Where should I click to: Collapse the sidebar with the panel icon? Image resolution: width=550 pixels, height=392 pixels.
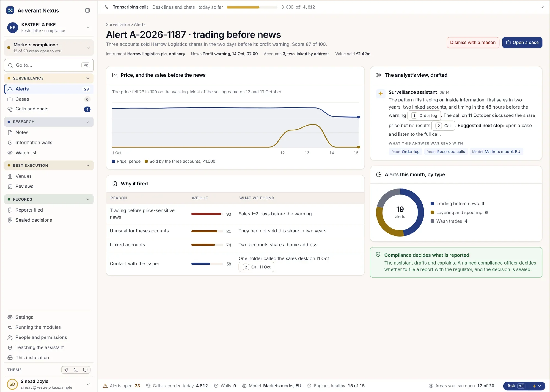pos(87,10)
